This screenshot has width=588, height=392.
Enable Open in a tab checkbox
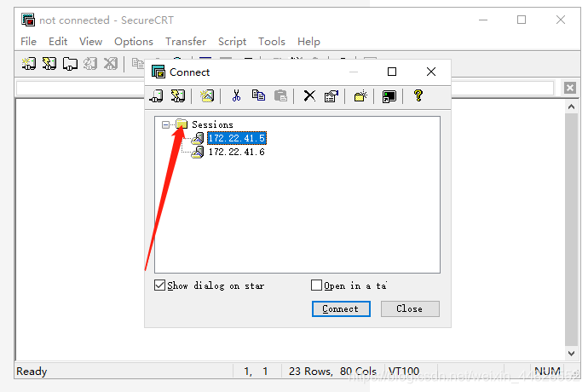[316, 285]
